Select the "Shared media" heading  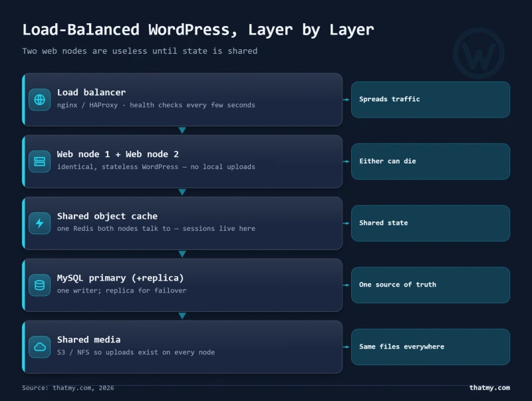click(x=88, y=340)
